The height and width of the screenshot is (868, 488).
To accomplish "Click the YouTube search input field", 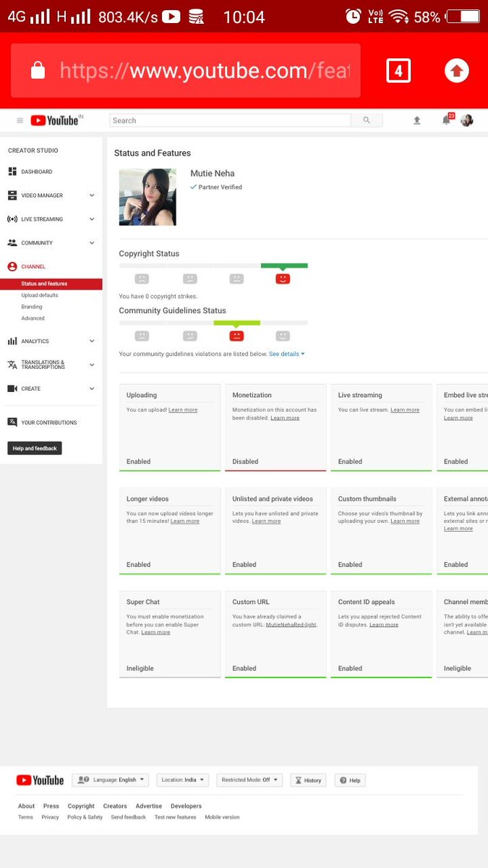I will 230,121.
